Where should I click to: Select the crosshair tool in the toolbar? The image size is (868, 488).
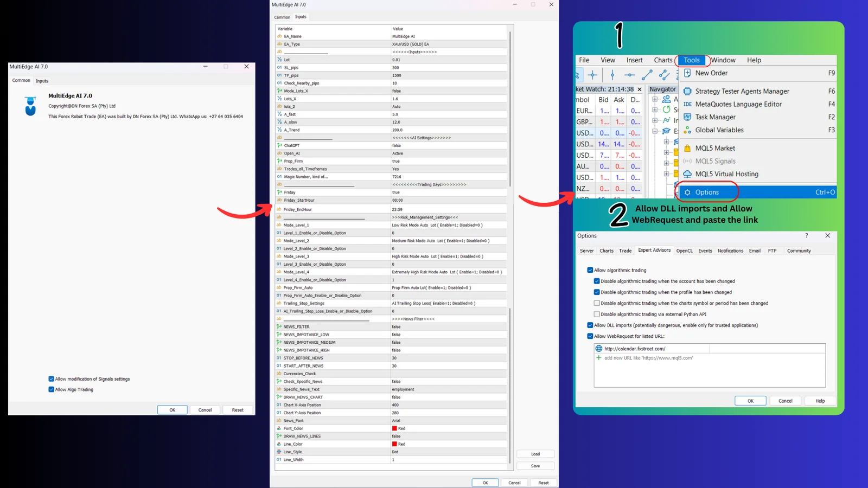coord(592,75)
